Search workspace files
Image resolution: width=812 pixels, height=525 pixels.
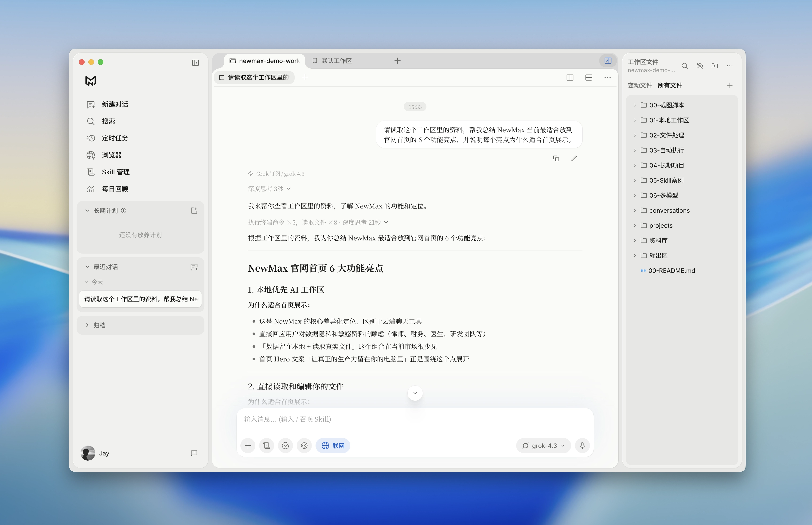(x=685, y=66)
